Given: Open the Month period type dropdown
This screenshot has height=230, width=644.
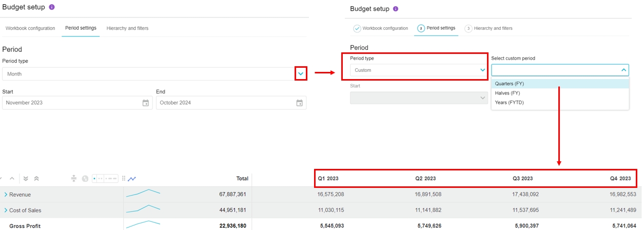Looking at the screenshot, I should (x=301, y=74).
